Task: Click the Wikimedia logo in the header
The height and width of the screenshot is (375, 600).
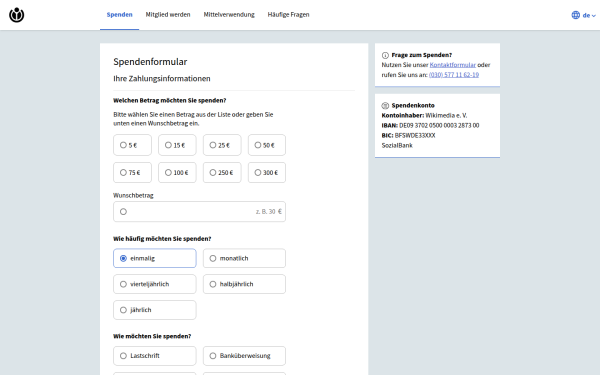Action: [16, 15]
